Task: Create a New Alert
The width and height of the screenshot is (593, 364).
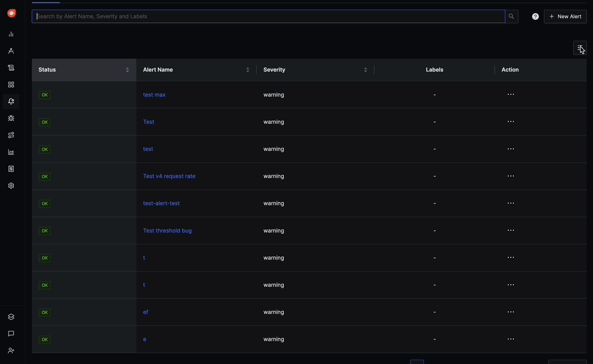Action: click(x=565, y=16)
